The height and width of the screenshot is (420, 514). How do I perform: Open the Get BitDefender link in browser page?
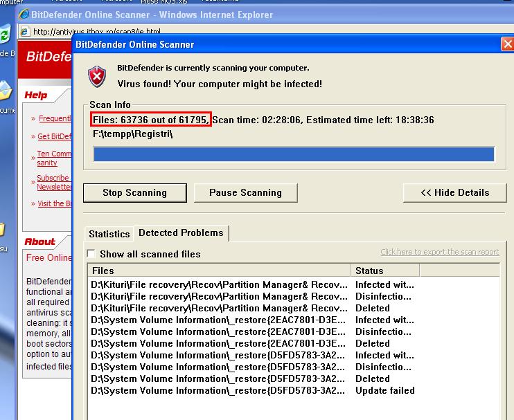coord(55,136)
